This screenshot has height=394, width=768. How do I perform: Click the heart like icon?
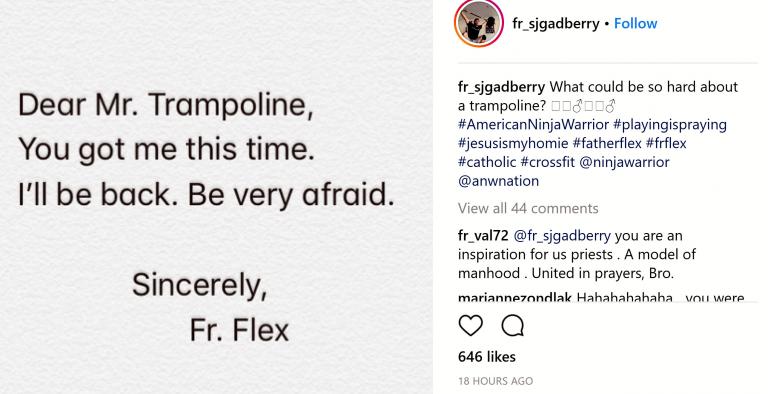[471, 325]
